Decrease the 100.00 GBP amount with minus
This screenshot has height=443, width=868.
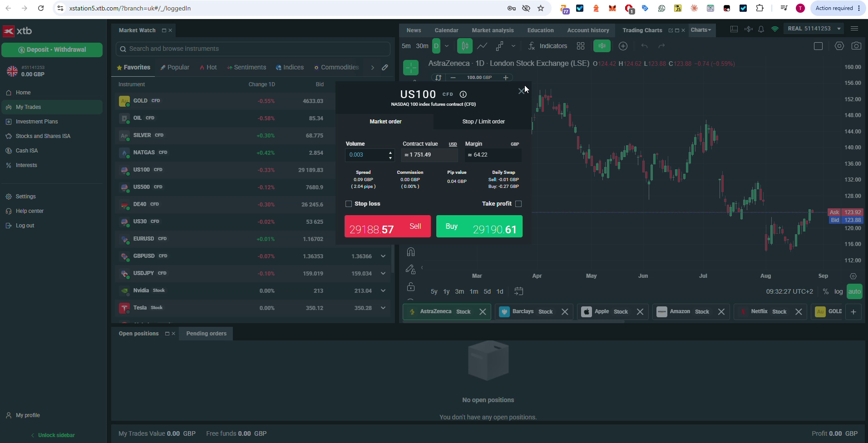tap(453, 78)
